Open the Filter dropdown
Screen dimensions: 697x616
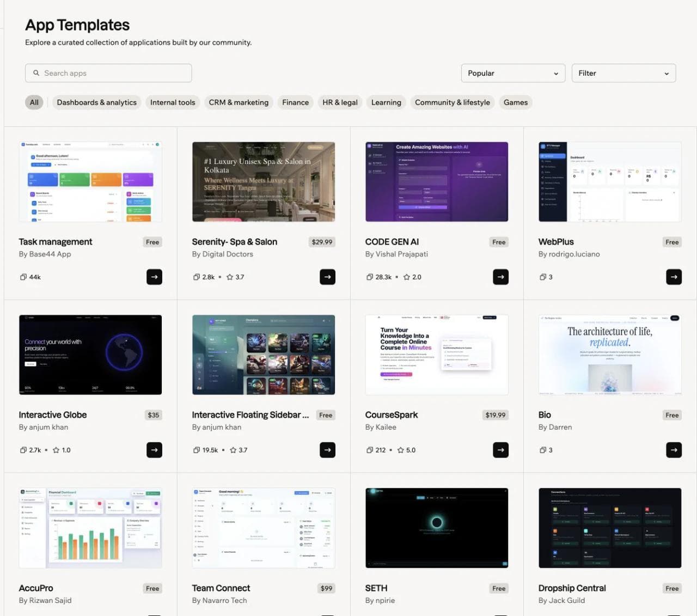click(623, 73)
